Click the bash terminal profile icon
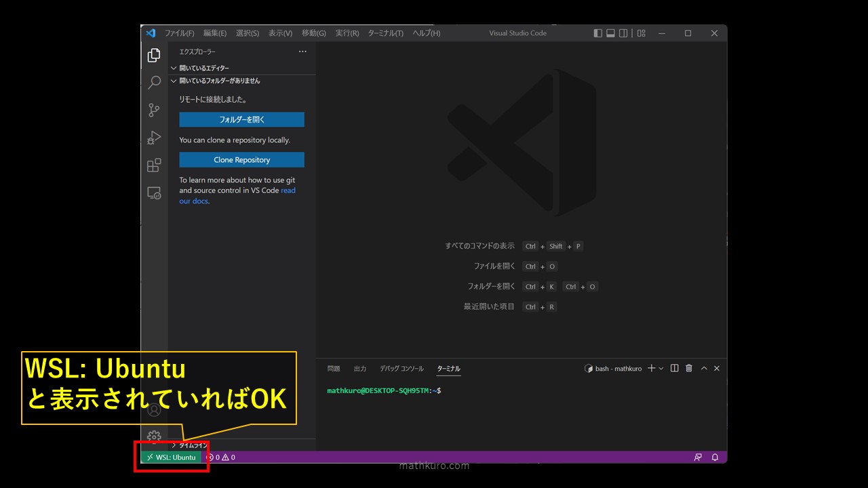The width and height of the screenshot is (868, 488). click(589, 369)
